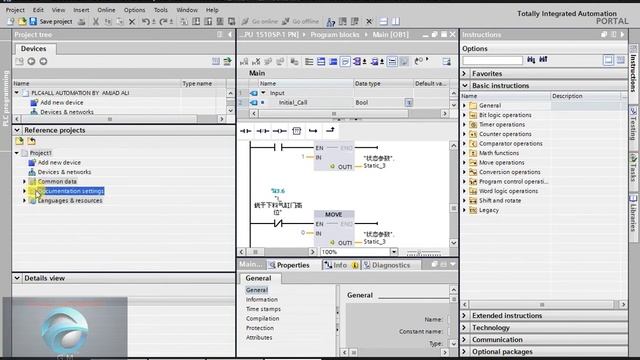
Task: Expand the Bit logic operations folder
Action: (x=464, y=115)
